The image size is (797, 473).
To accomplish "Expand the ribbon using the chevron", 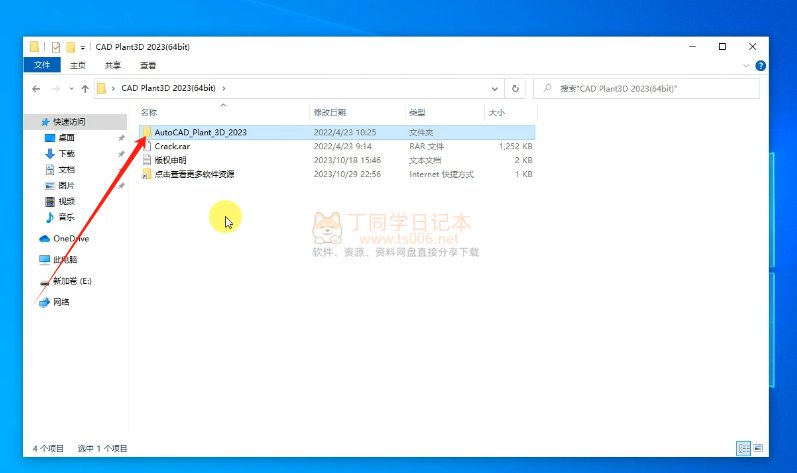I will [747, 65].
